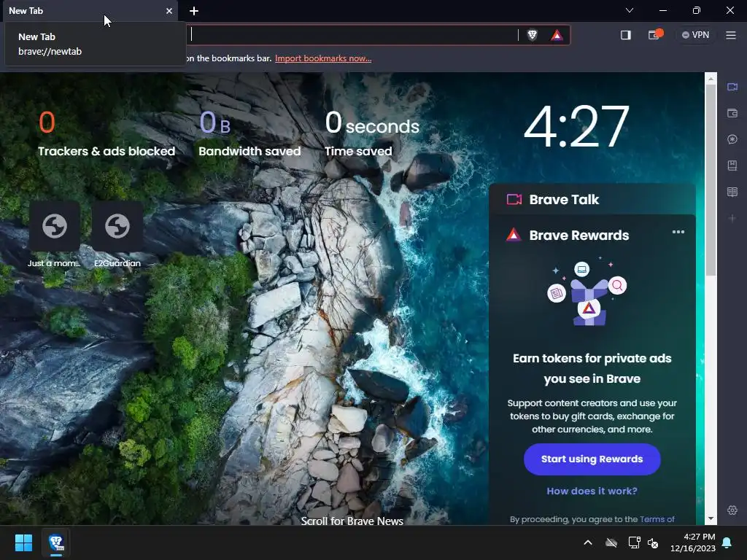Screen dimensions: 747x560
Task: Open taskbar clock 4:27 PM date
Action: pos(693,542)
